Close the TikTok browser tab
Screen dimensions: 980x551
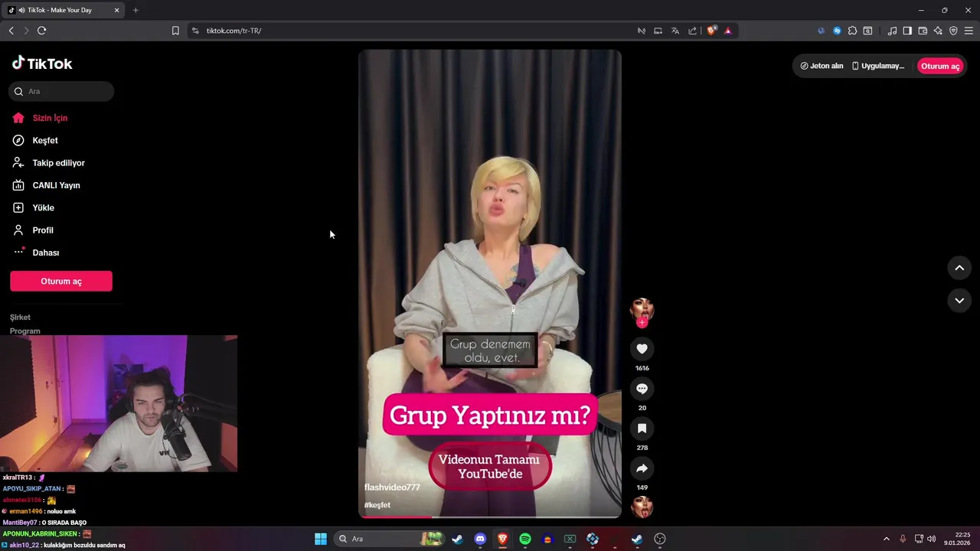[x=117, y=10]
